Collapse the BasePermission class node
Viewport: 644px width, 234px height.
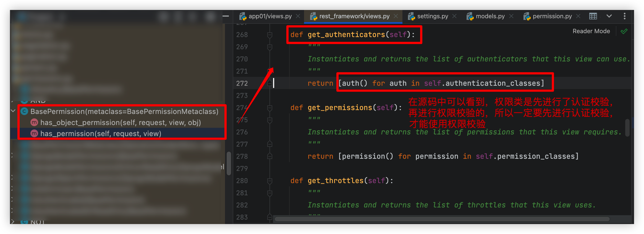(x=13, y=111)
